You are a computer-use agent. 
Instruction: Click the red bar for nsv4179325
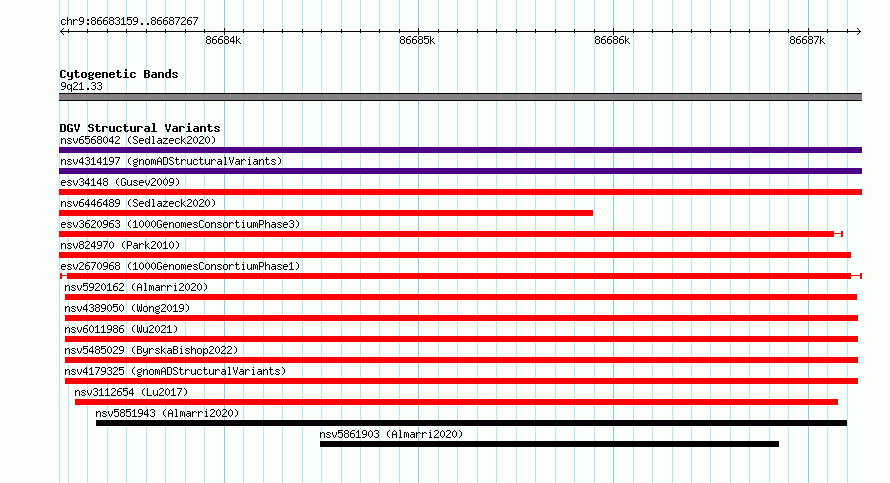click(461, 381)
